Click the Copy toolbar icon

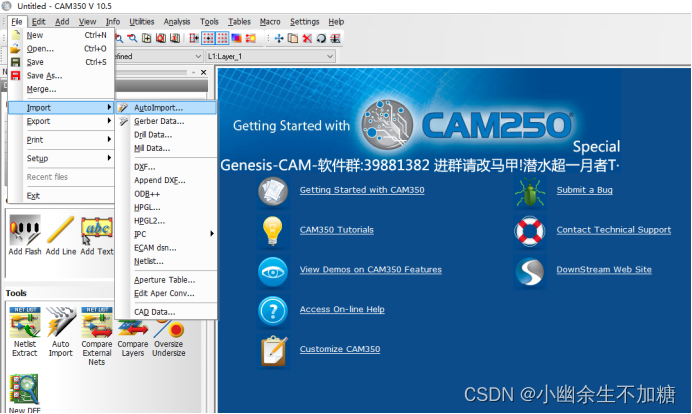point(293,38)
